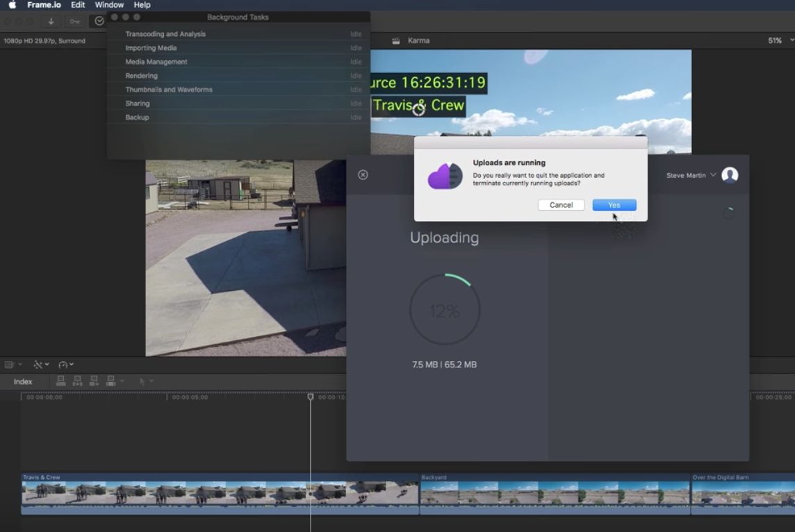The height and width of the screenshot is (532, 795).
Task: Confirm quitting with the Yes button
Action: coord(614,205)
